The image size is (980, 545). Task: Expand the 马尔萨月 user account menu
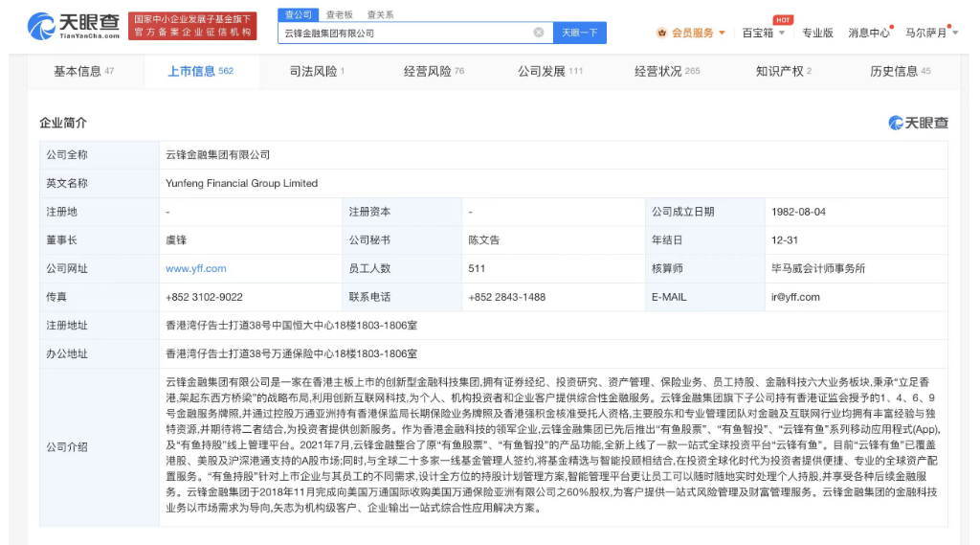(x=931, y=33)
